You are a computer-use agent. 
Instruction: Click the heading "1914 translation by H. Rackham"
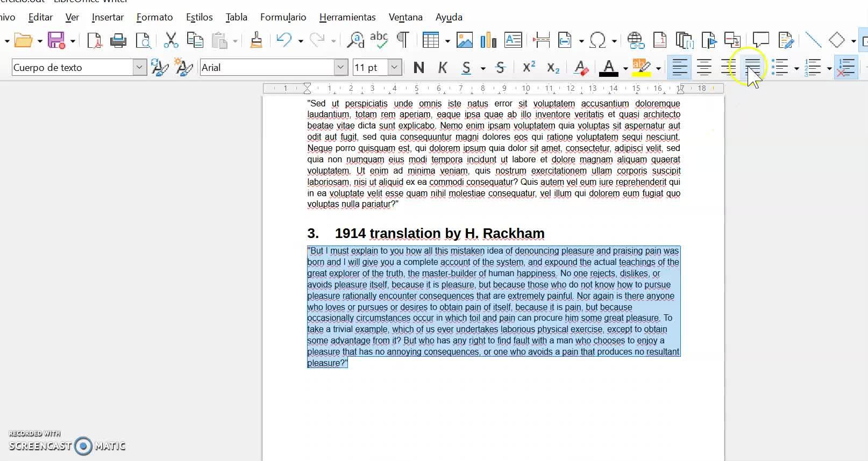[439, 233]
